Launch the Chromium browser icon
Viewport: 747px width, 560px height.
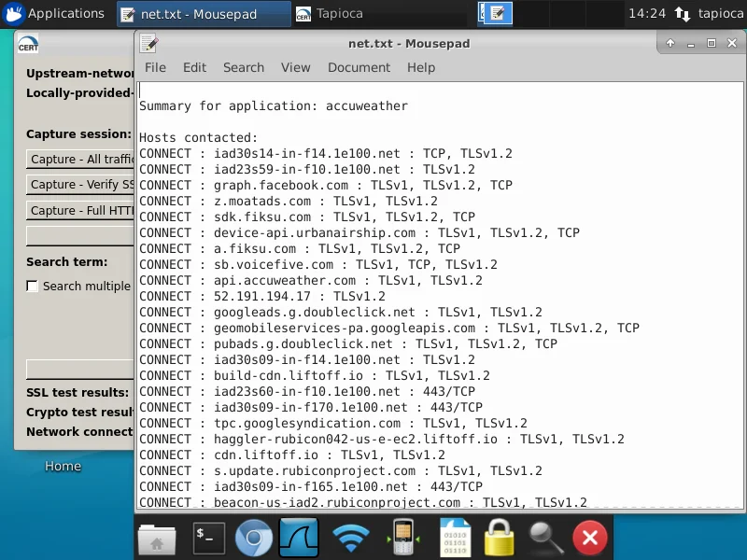[253, 537]
